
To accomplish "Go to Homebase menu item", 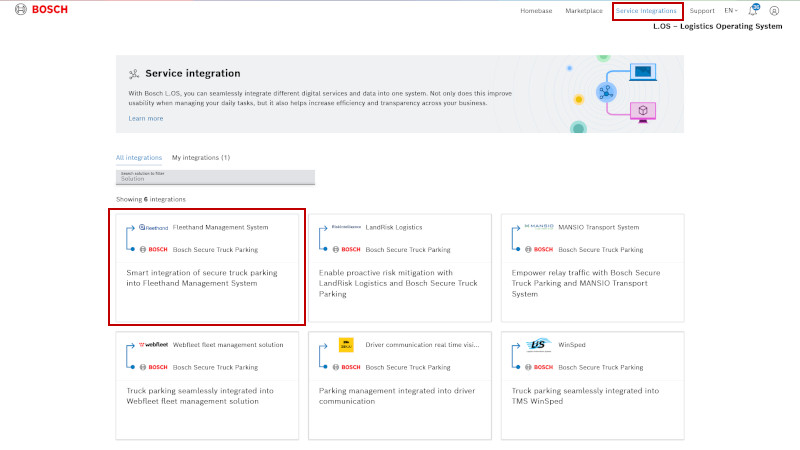I will pos(536,11).
